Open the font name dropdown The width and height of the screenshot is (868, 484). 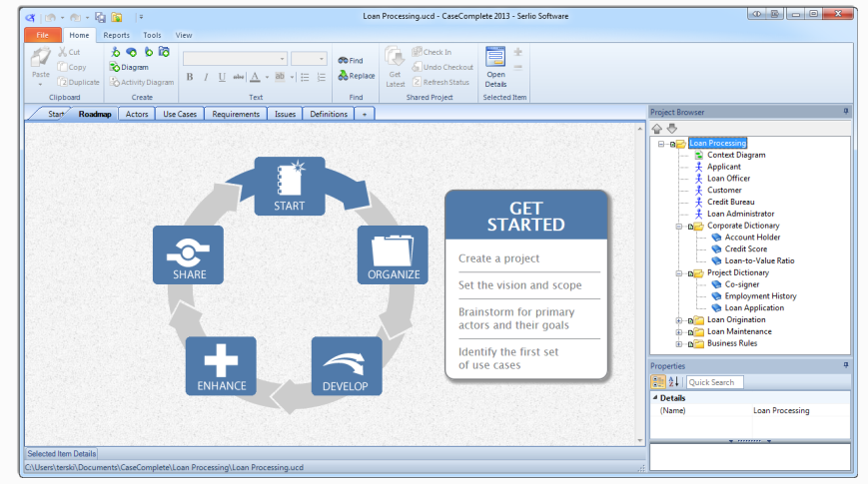pyautogui.click(x=282, y=60)
